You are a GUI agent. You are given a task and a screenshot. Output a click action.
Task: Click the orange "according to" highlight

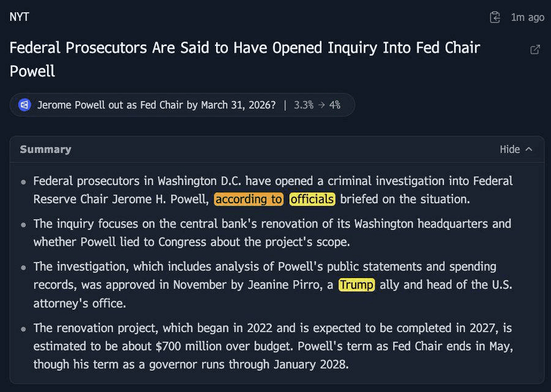tap(249, 199)
